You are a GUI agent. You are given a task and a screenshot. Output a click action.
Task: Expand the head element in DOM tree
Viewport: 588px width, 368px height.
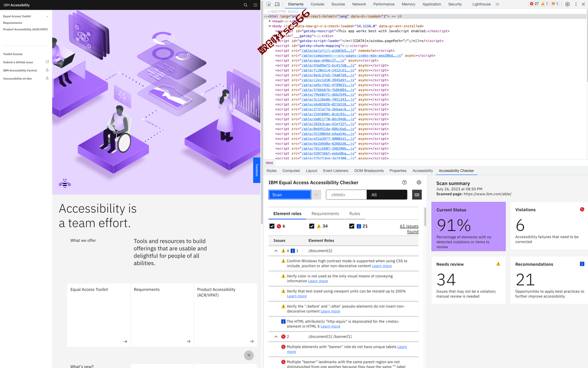270,21
